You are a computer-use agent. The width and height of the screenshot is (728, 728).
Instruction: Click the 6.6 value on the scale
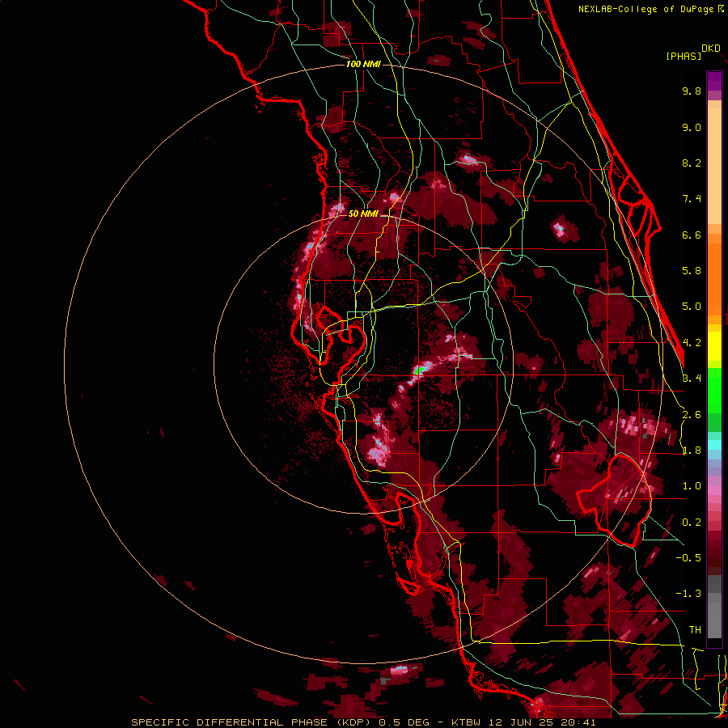point(692,235)
